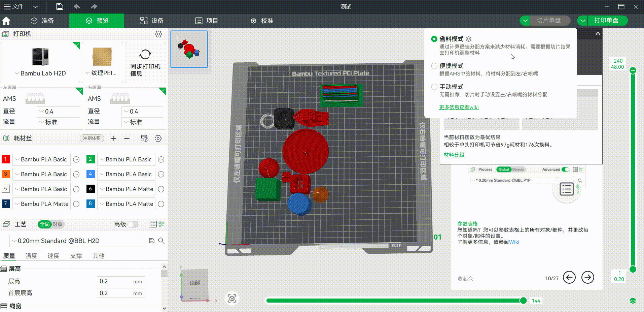Open Wiki link in tip text
Screen dimensions: 644x312
[514, 242]
